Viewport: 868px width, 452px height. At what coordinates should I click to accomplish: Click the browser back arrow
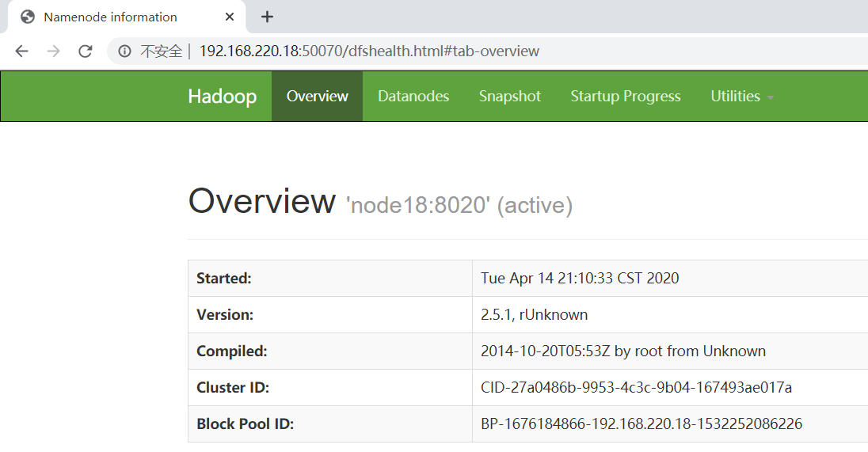[21, 51]
